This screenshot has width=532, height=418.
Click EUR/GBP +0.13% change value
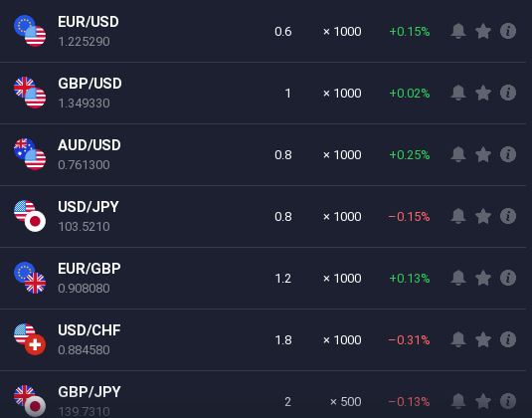[x=409, y=279]
